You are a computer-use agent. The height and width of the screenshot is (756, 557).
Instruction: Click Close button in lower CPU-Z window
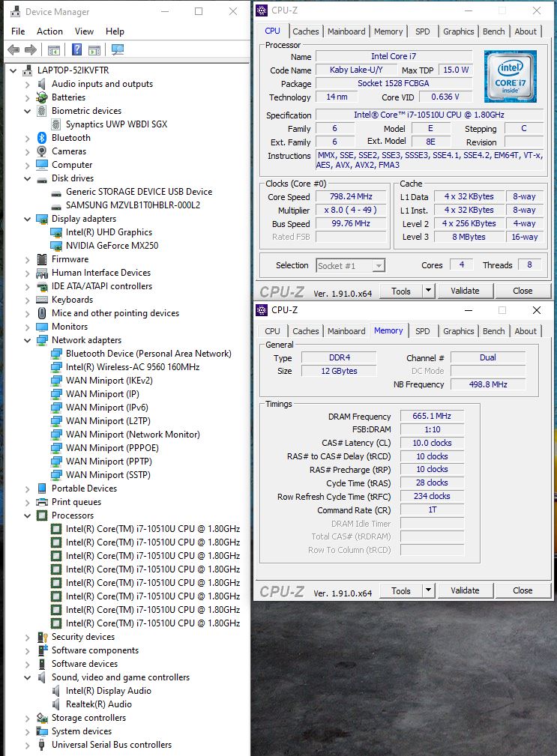pyautogui.click(x=523, y=590)
